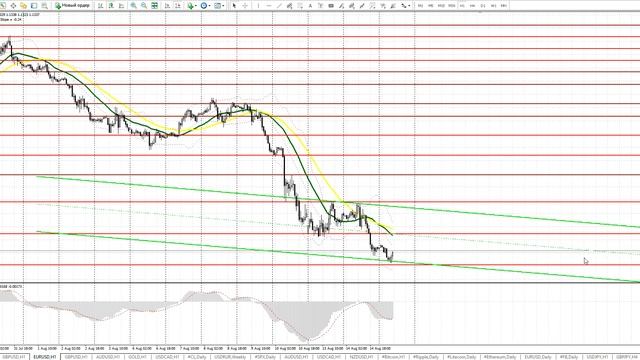Screen dimensions: 640x360
Task: Switch to H4 timeframe
Action: 473,6
